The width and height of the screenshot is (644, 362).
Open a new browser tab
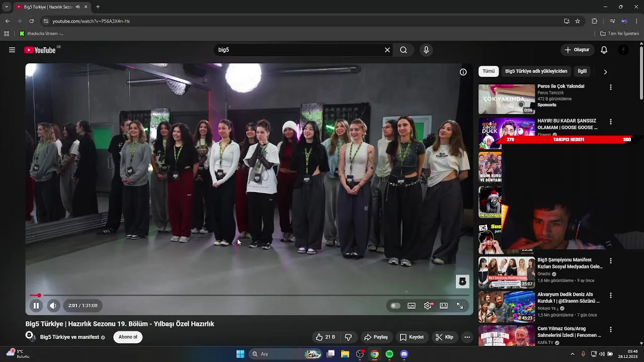98,7
